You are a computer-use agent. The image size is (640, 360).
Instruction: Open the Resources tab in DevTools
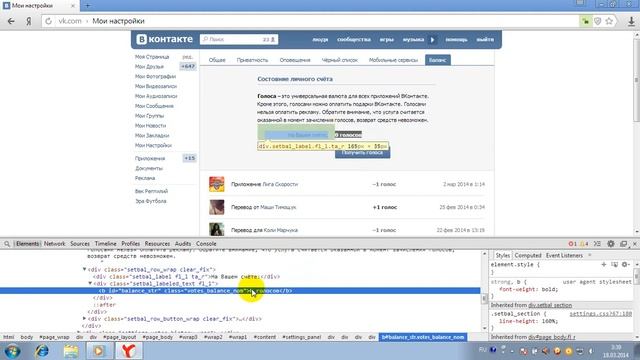click(157, 244)
